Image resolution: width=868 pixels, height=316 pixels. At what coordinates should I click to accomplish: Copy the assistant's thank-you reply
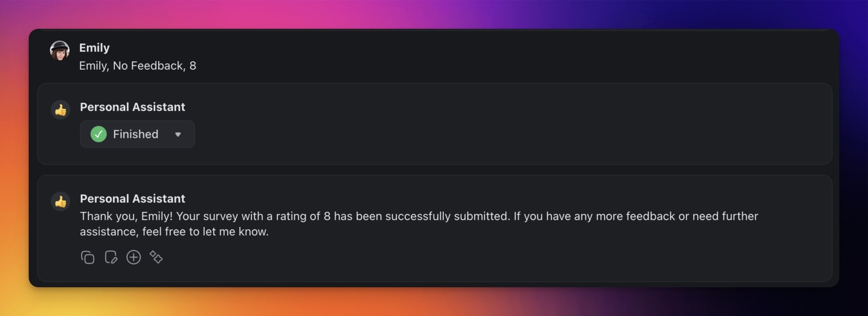click(87, 258)
